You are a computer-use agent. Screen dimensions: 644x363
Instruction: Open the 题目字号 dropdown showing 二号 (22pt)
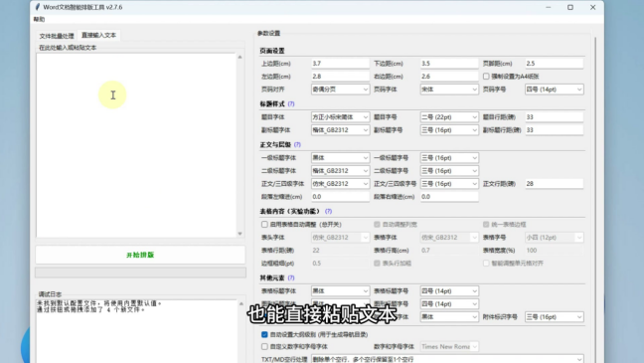pos(449,117)
